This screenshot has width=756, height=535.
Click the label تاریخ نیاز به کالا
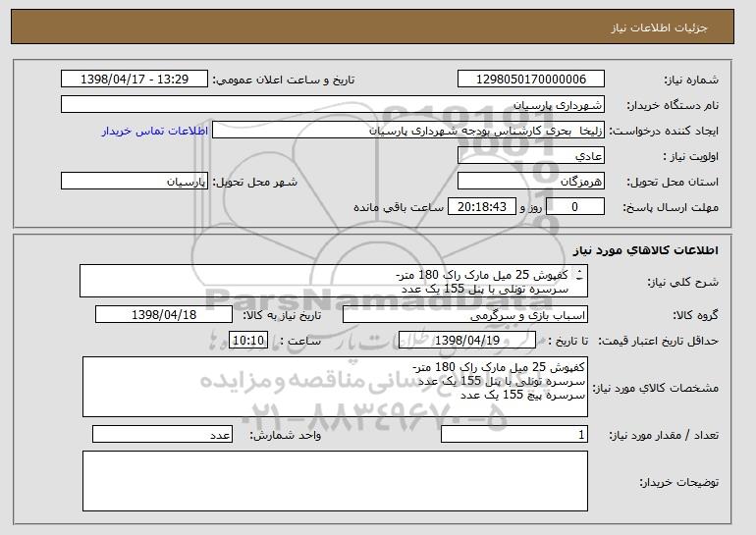tap(282, 315)
